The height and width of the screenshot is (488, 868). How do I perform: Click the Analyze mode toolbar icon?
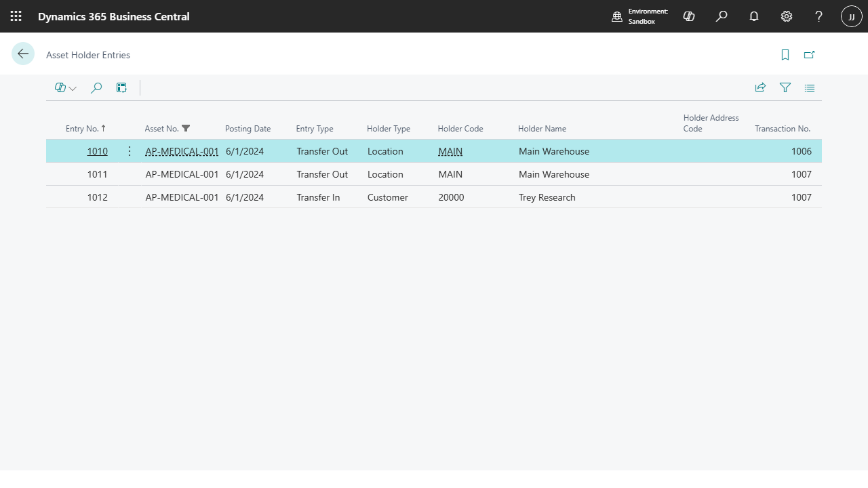(x=121, y=87)
